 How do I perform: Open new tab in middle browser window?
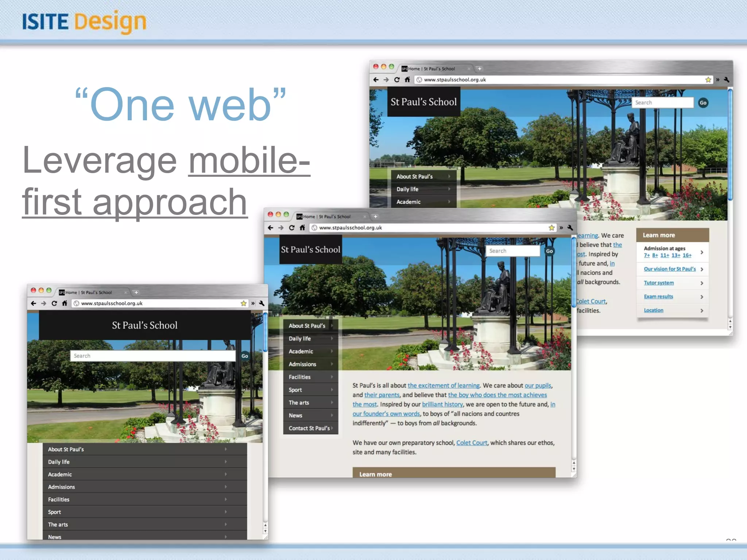(x=375, y=217)
